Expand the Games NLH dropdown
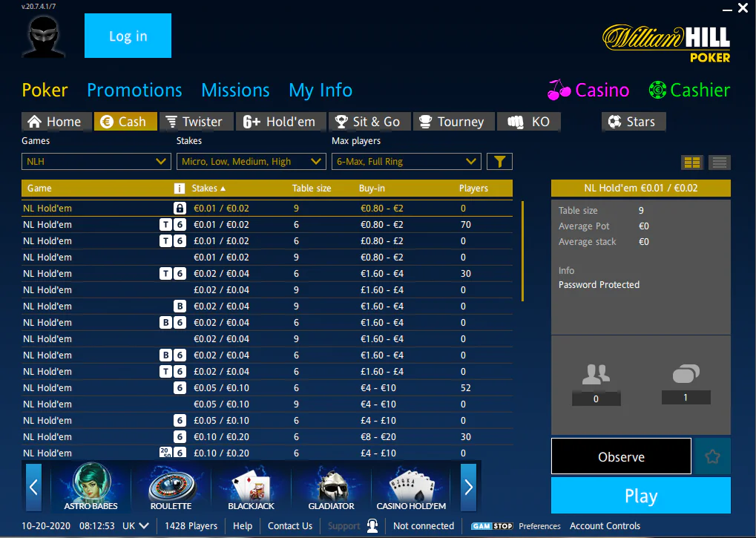 click(96, 161)
